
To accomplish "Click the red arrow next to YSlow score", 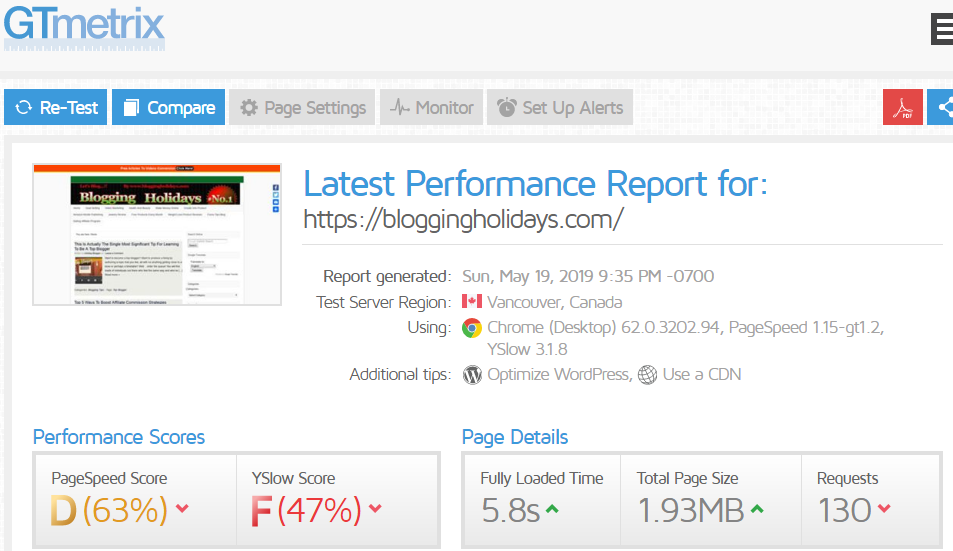I will (x=376, y=510).
